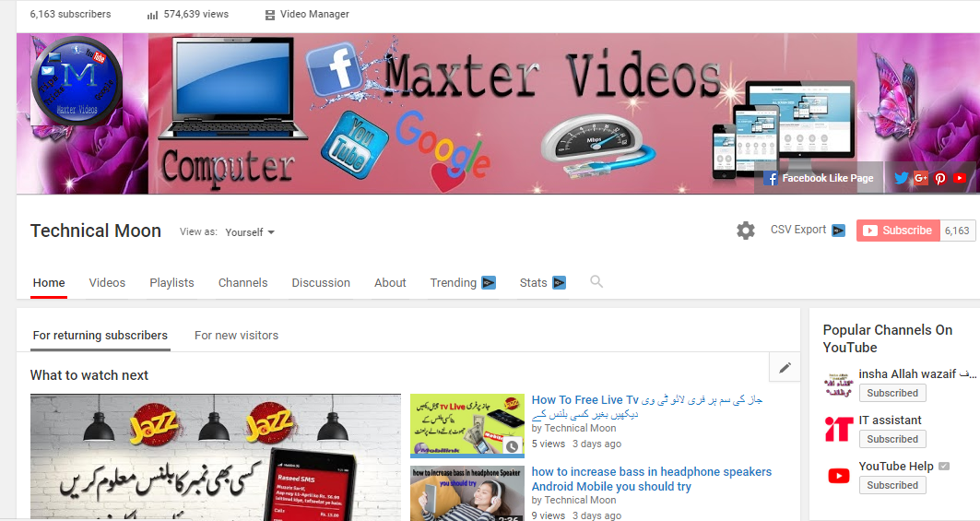
Task: Click Popular Channels On YouTube heading
Action: [888, 338]
